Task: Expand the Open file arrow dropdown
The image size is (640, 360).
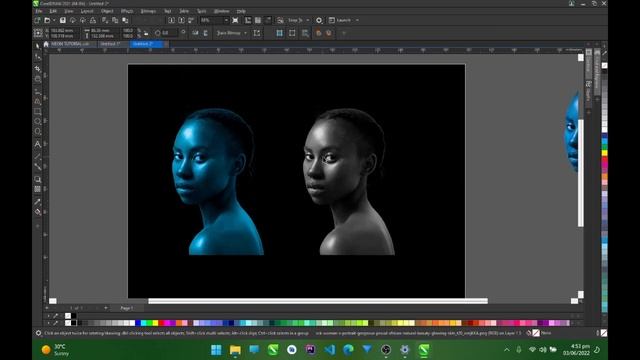Action: [x=53, y=20]
